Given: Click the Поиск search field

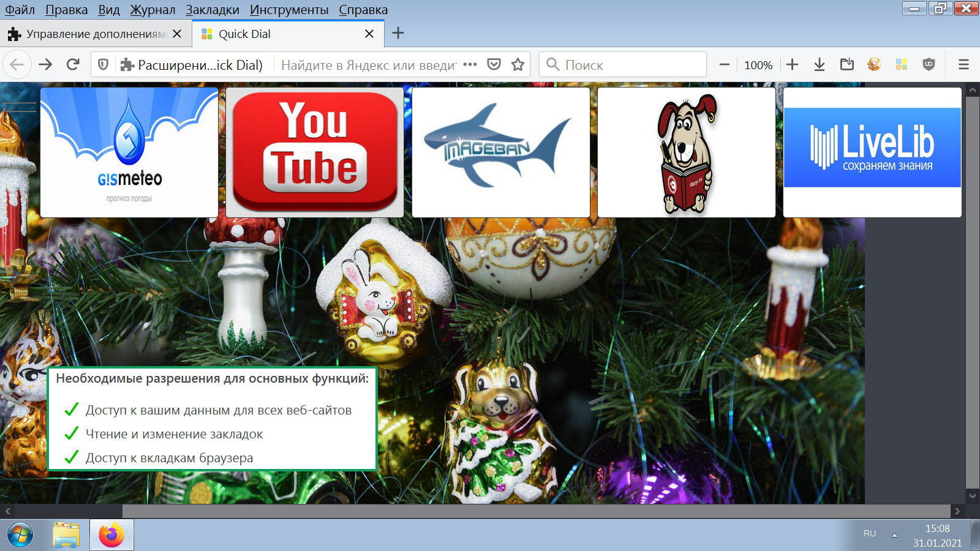Looking at the screenshot, I should [623, 65].
